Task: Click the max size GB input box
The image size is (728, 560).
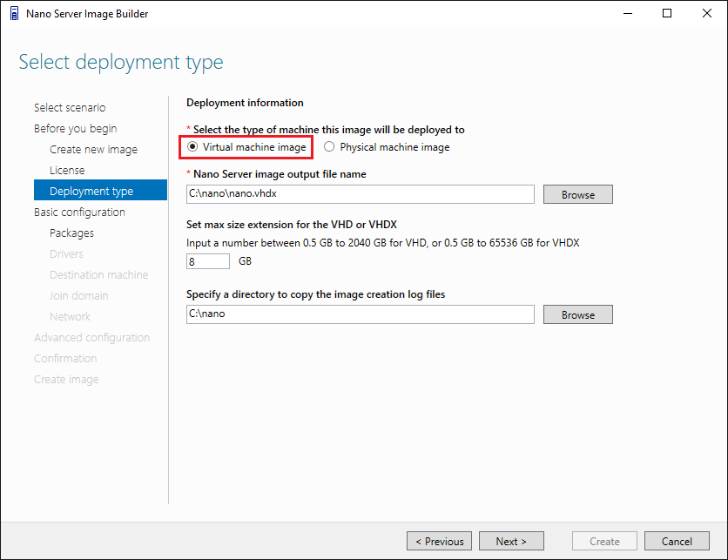Action: point(208,261)
